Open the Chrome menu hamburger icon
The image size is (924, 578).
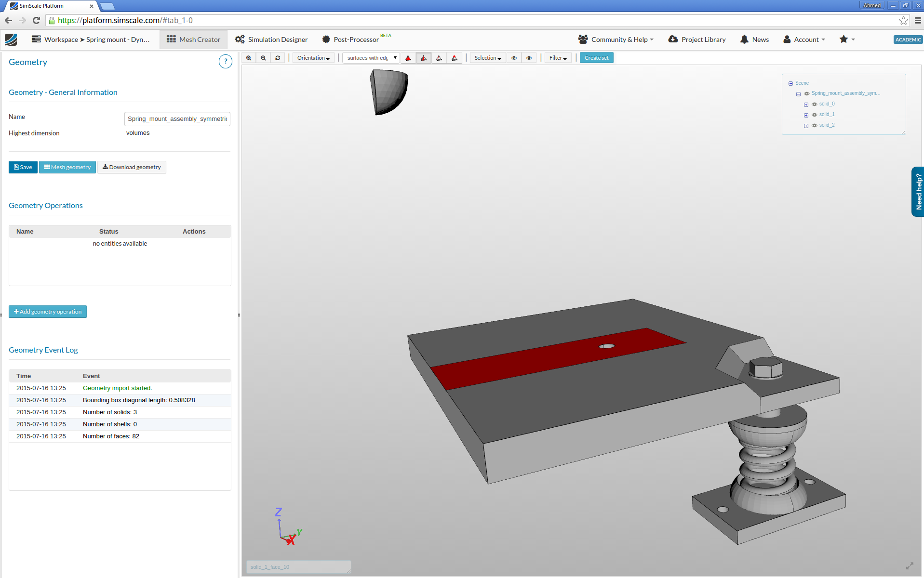pyautogui.click(x=918, y=20)
